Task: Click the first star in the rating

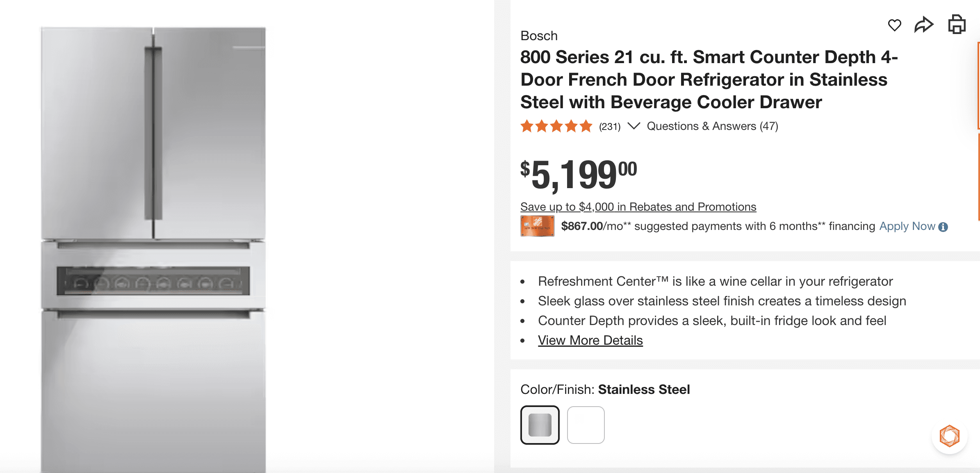Action: (x=526, y=126)
